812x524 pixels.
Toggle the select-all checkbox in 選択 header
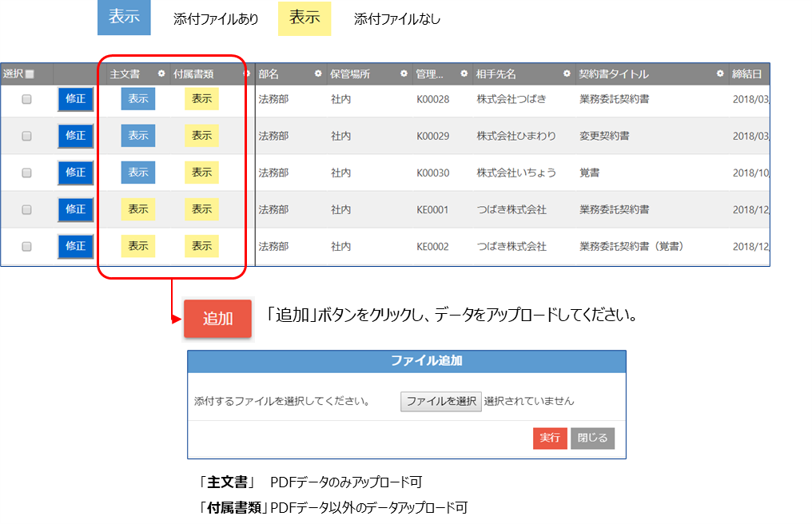(x=30, y=74)
